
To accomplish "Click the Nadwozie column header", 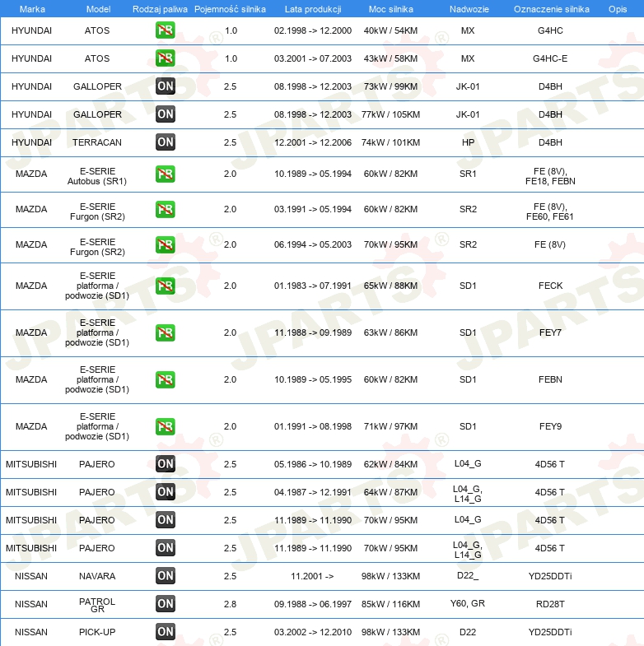I will click(469, 9).
